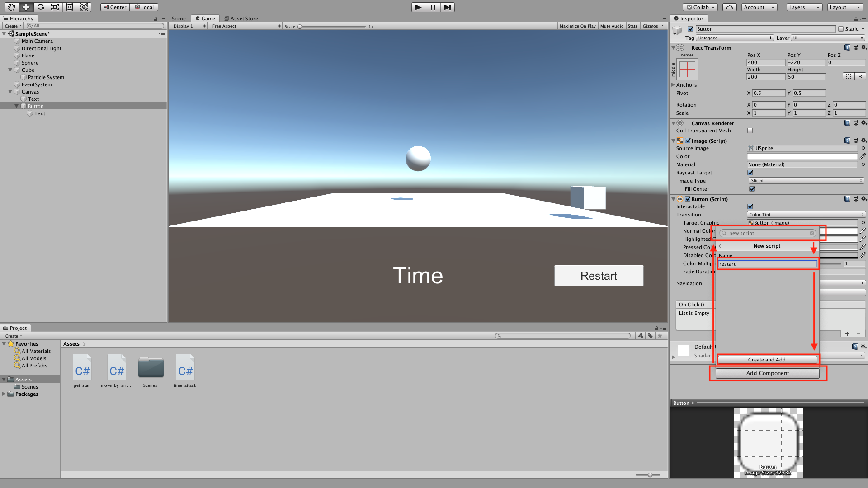Collapse the Canvas hierarchy item
The image size is (868, 488).
click(x=10, y=92)
